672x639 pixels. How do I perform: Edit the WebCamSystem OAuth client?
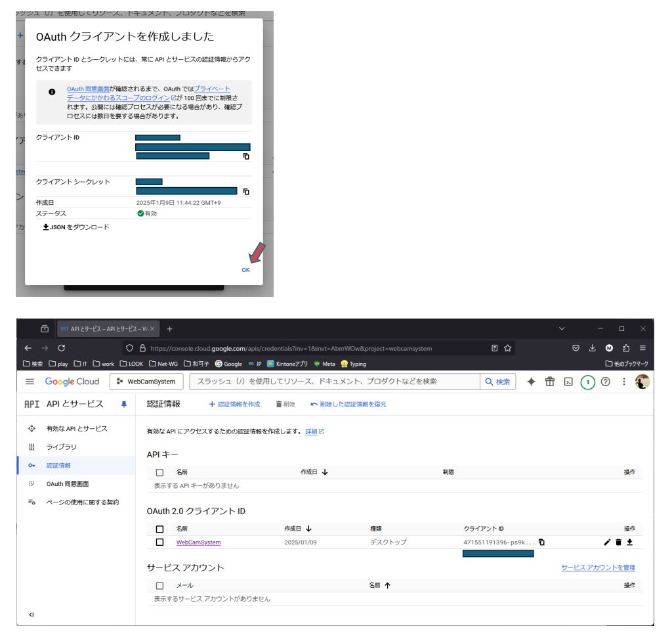pyautogui.click(x=607, y=542)
